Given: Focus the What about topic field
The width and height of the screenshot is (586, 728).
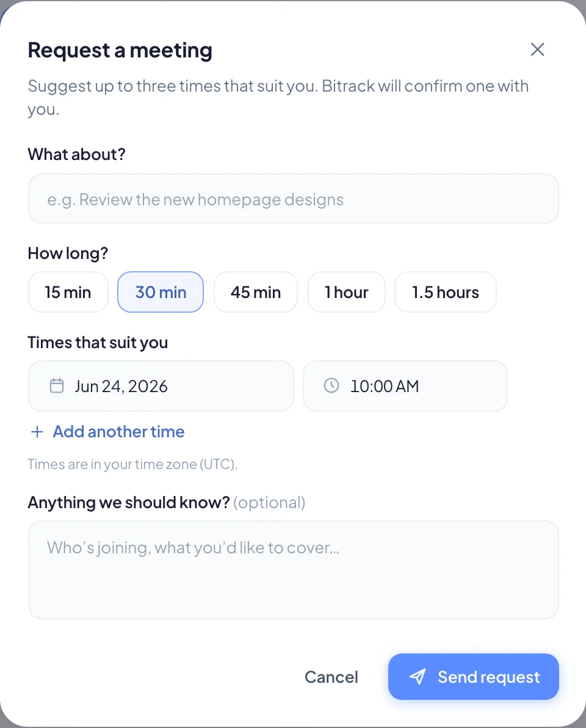Looking at the screenshot, I should coord(293,198).
